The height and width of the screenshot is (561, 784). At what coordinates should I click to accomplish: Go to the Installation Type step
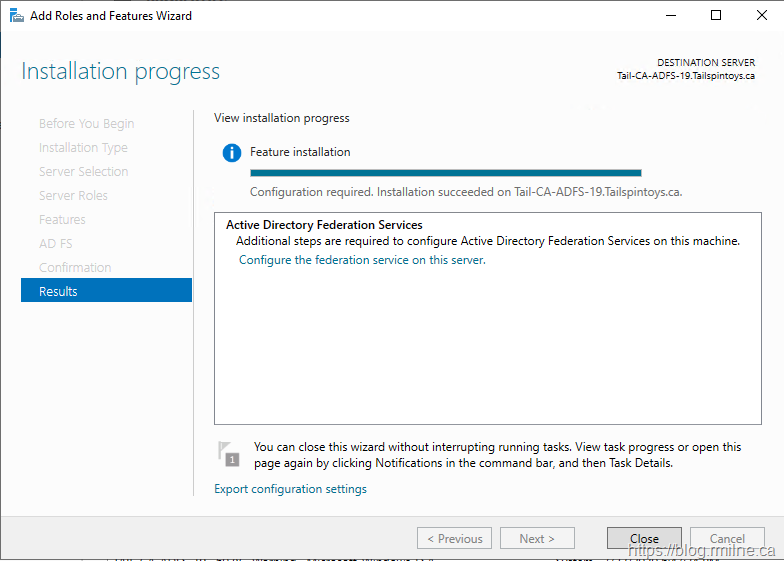83,148
